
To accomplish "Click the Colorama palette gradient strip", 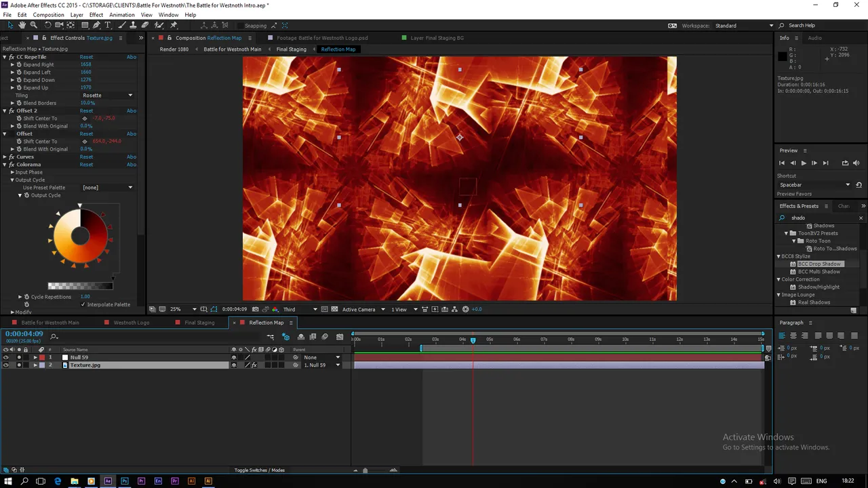I will [x=80, y=286].
